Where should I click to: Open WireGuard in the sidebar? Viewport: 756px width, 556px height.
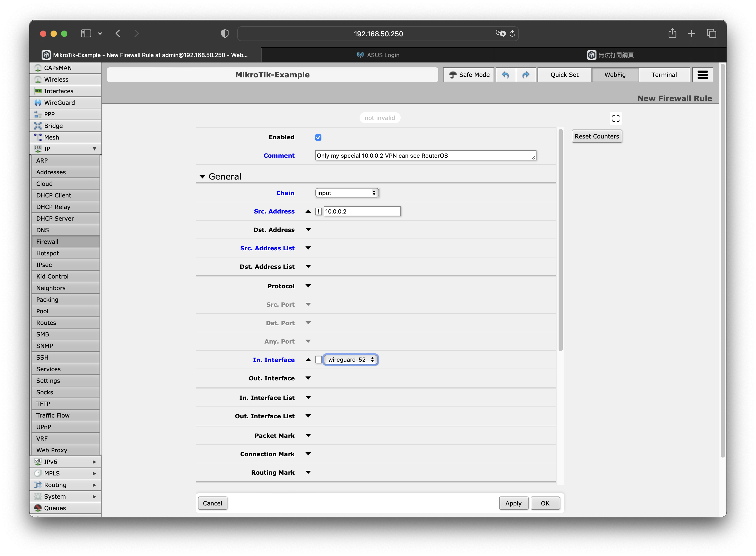coord(59,103)
